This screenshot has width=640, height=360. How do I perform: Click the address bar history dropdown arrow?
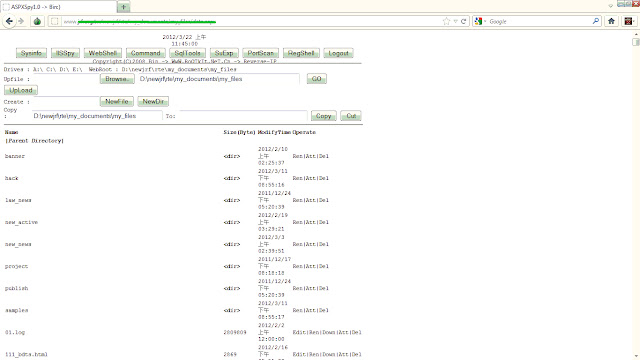(456, 21)
